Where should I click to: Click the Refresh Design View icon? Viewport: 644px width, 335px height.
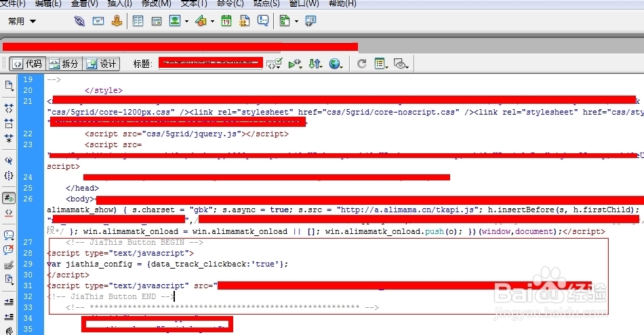(361, 64)
